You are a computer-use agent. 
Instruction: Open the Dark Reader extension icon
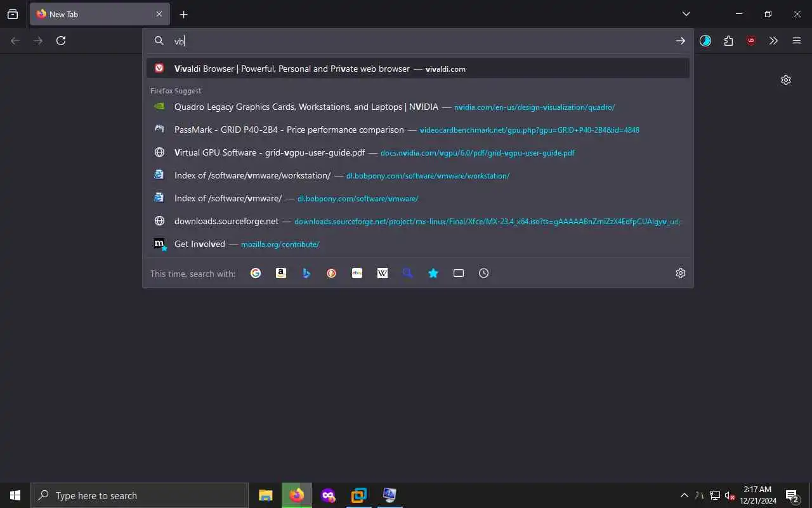[705, 41]
